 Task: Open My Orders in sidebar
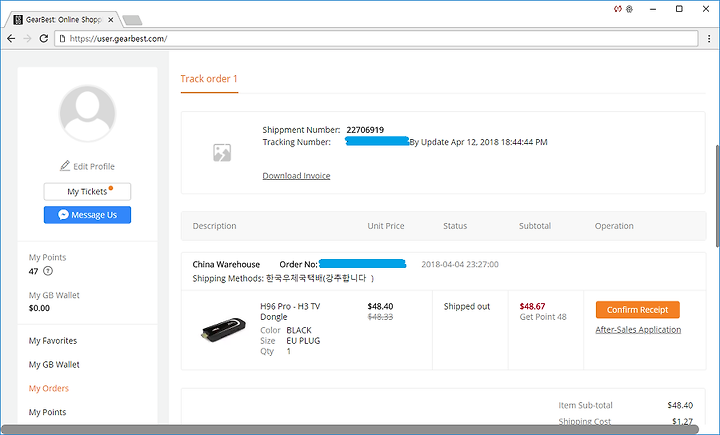(x=49, y=389)
